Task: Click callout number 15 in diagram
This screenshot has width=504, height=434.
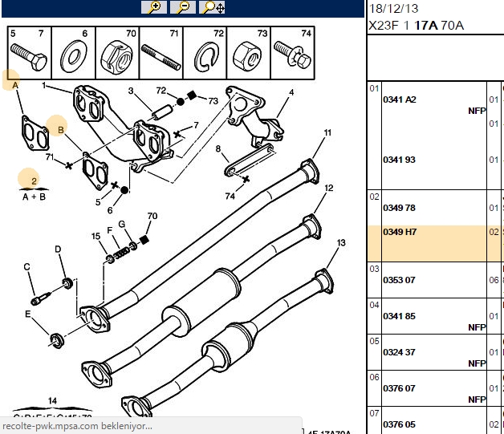Action: click(x=96, y=236)
